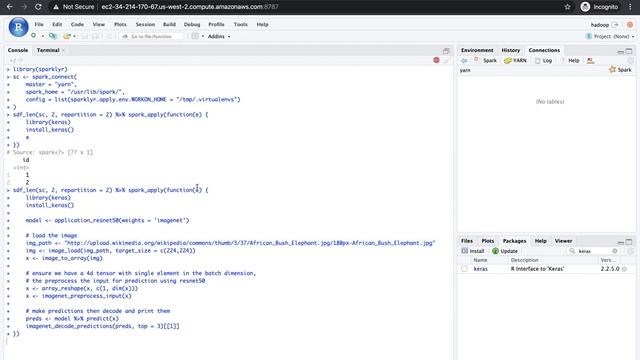Click the Go to file/function field
640x360 pixels.
pos(151,36)
